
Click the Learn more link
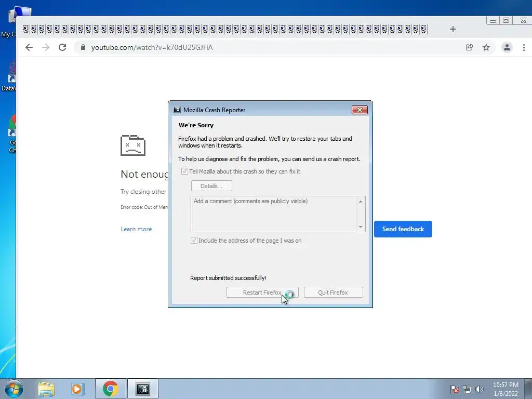pyautogui.click(x=136, y=229)
